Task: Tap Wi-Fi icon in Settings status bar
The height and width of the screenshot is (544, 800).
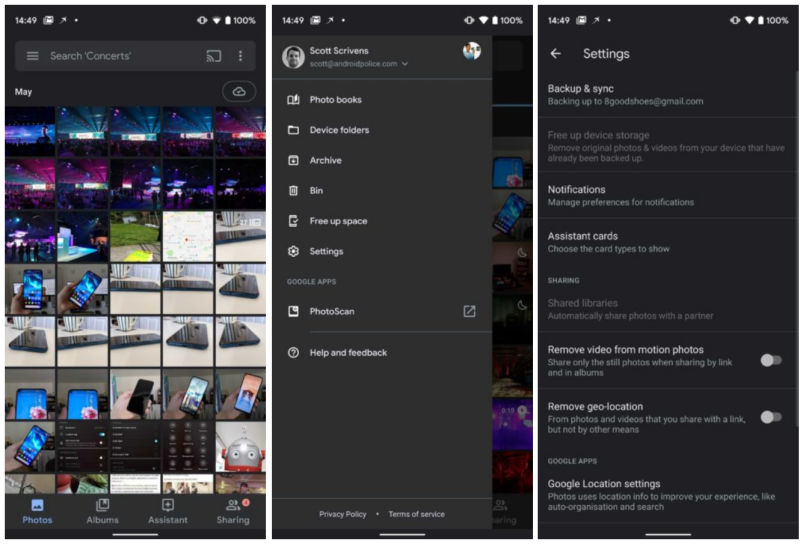Action: click(x=749, y=20)
